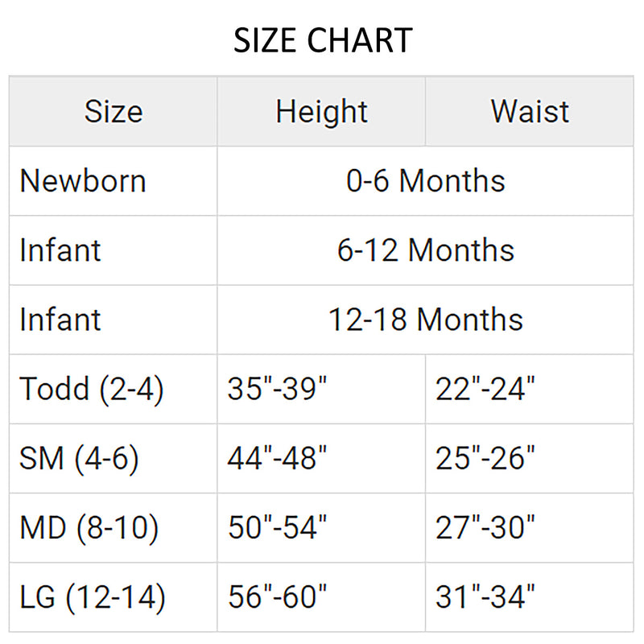Click the 50"-54" height cell
The width and height of the screenshot is (644, 644).
[278, 528]
